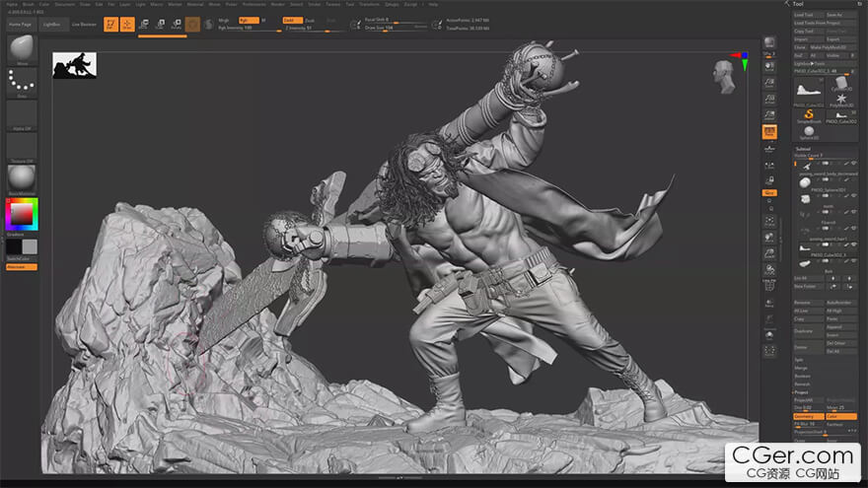This screenshot has width=868, height=488.
Task: Open the Texture Off selector
Action: coord(22,148)
